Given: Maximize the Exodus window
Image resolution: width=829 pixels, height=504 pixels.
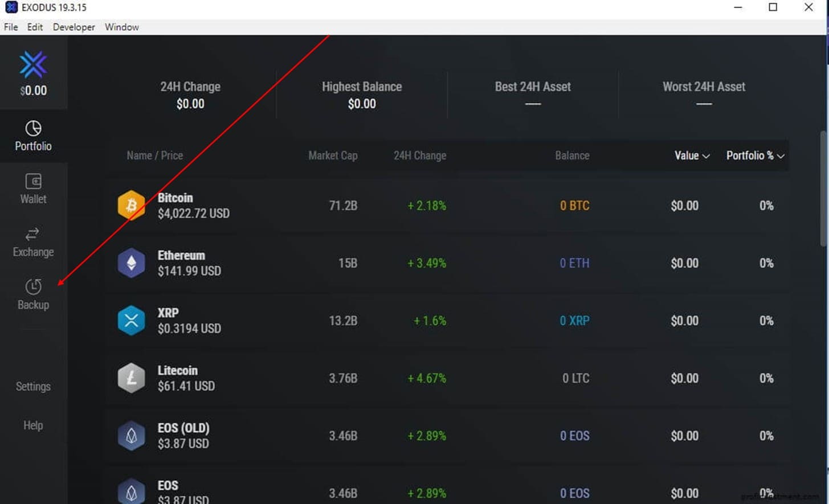Looking at the screenshot, I should [773, 7].
